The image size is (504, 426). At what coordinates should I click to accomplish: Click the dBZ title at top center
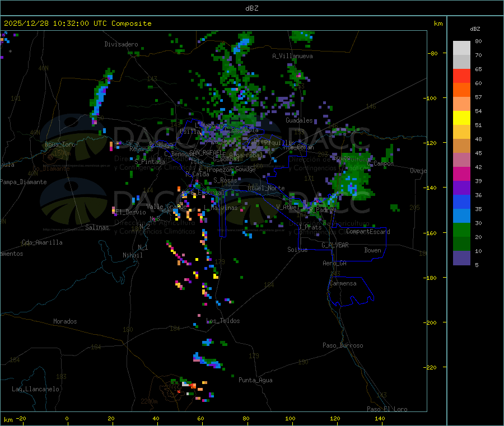[251, 8]
